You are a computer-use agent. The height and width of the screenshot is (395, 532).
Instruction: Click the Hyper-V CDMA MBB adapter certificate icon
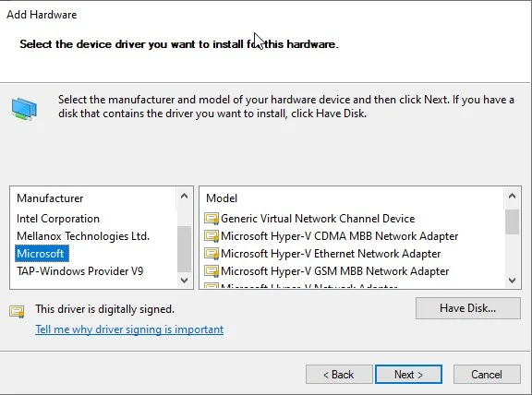[x=211, y=236]
